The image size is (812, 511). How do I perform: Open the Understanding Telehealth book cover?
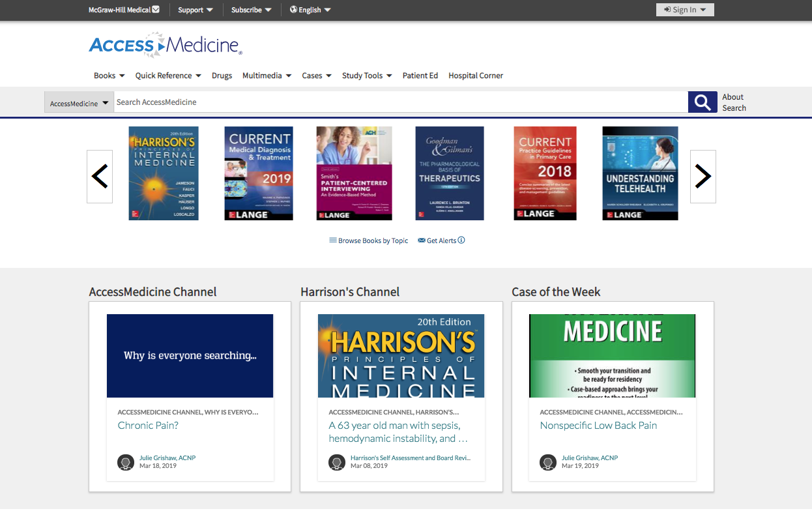[x=641, y=173]
